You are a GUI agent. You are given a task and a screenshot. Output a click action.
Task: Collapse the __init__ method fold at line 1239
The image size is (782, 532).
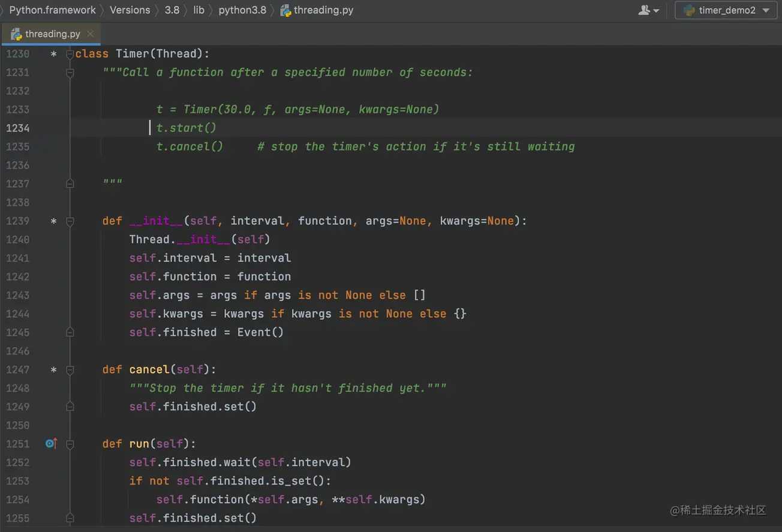click(70, 221)
